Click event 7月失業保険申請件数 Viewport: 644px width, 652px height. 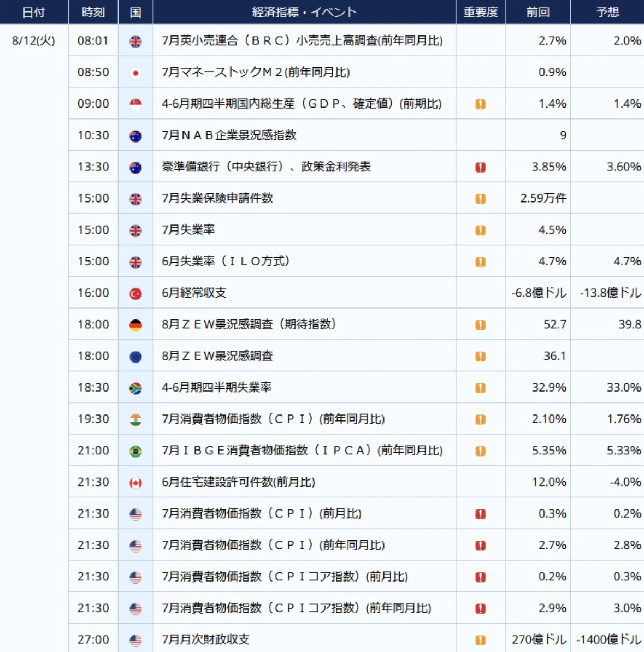tap(217, 198)
